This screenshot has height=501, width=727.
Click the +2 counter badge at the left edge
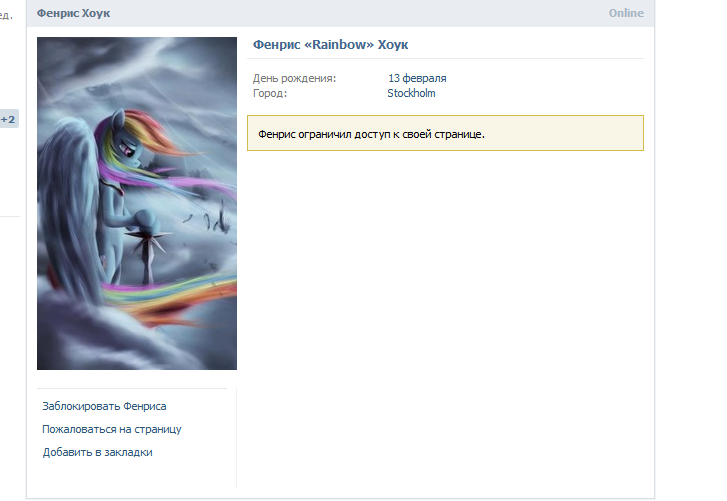(x=9, y=119)
